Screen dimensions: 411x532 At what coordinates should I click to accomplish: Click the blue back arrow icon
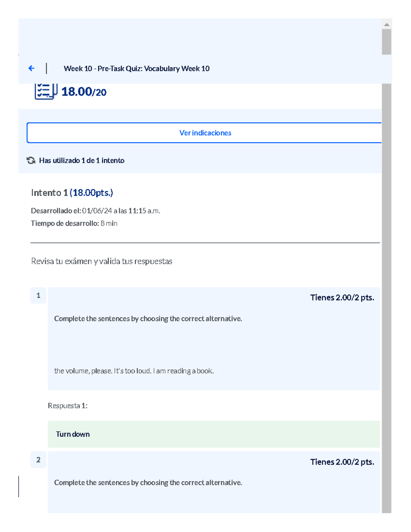tap(32, 68)
